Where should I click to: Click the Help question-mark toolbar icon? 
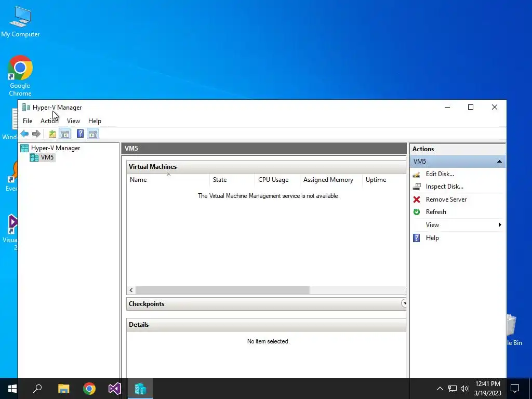(80, 134)
